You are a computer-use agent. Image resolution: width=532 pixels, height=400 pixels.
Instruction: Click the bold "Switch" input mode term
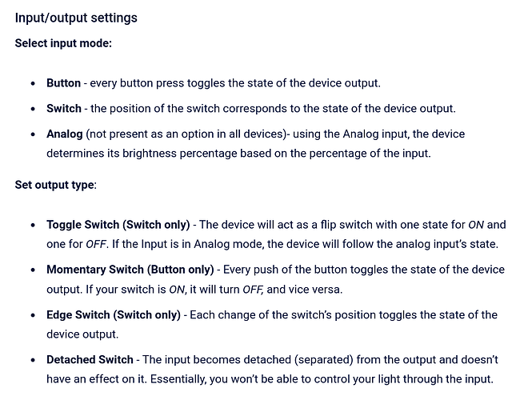pyautogui.click(x=63, y=109)
